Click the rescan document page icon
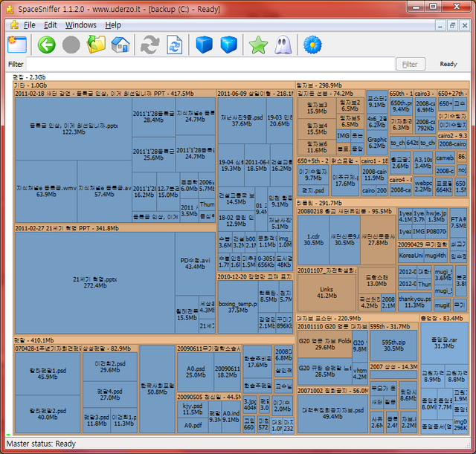 tap(175, 45)
